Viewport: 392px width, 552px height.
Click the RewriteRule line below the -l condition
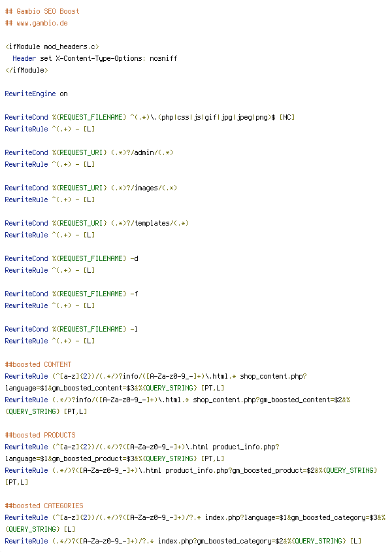point(50,341)
